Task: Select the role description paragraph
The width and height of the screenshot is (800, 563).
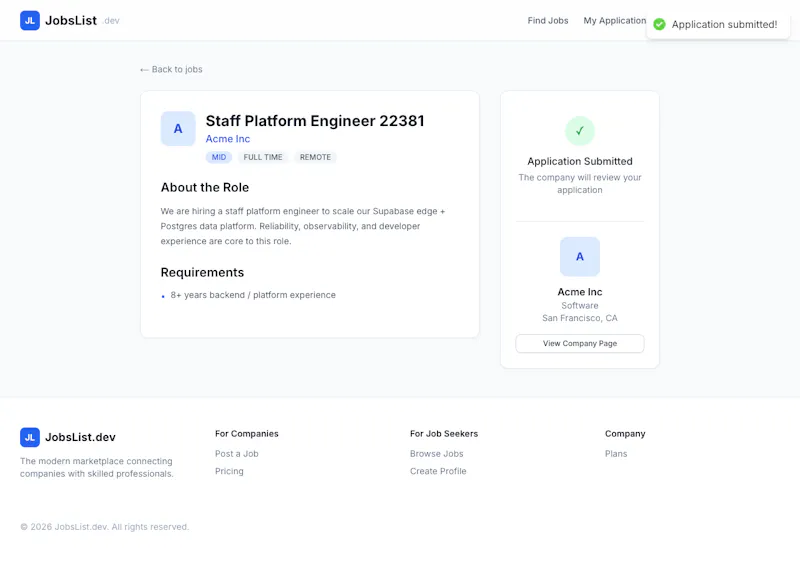Action: [x=303, y=226]
